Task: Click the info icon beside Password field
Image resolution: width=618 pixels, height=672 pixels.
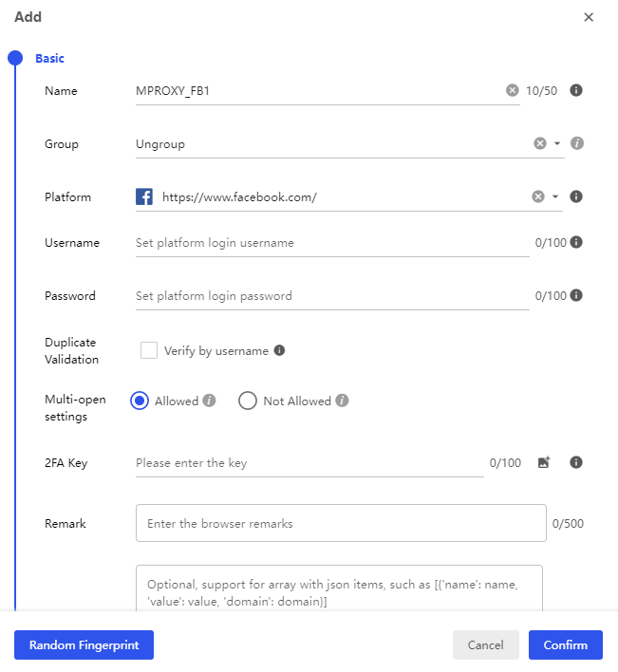Action: point(576,295)
